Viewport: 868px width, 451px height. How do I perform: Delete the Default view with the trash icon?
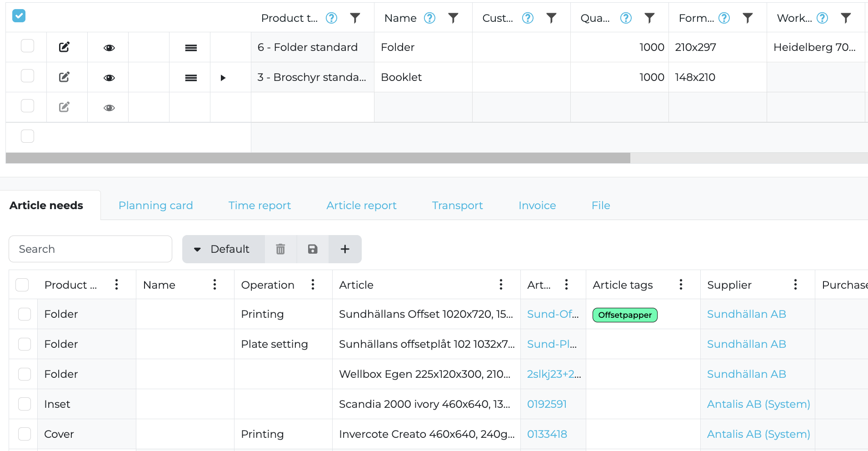click(280, 249)
